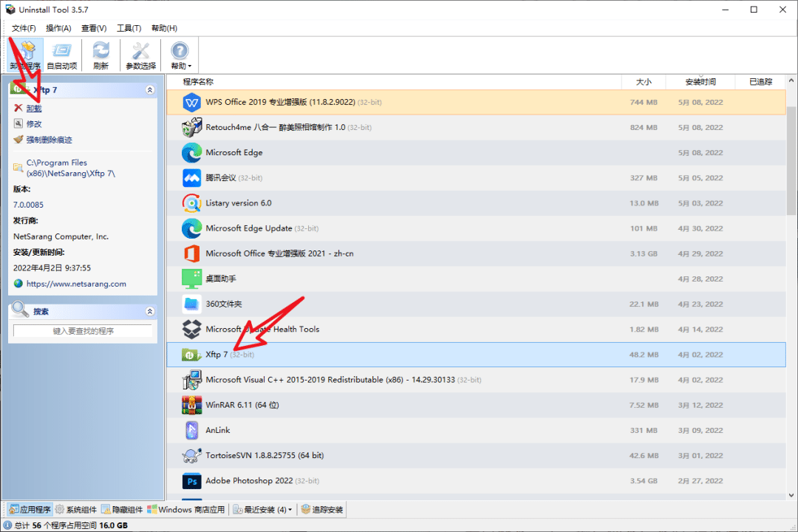The image size is (798, 532).
Task: Click the AnLink program icon
Action: point(192,430)
